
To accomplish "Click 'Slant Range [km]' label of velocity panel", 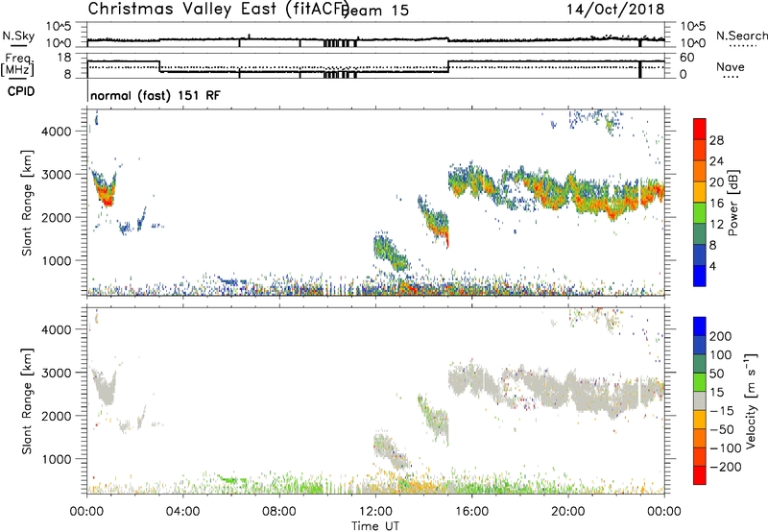I will click(x=27, y=401).
